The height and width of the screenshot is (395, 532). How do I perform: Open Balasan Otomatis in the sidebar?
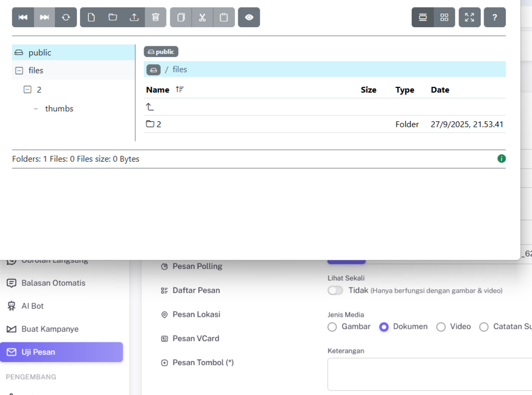tap(53, 283)
